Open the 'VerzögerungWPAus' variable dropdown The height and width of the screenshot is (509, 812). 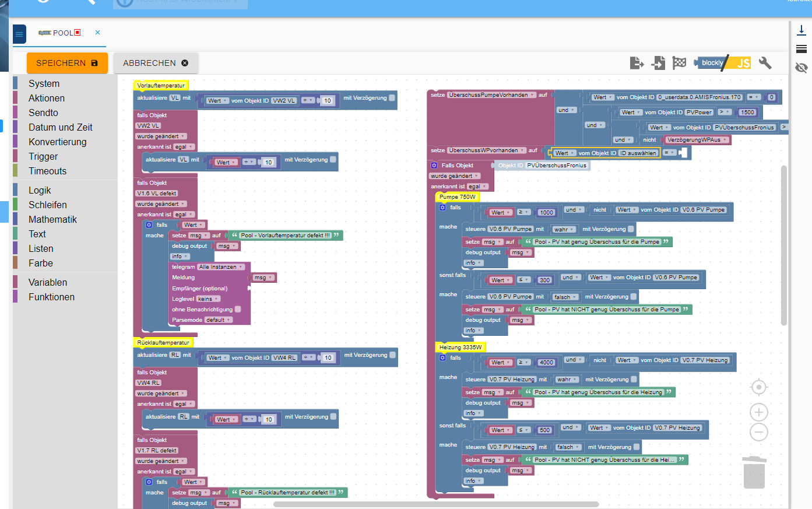697,140
